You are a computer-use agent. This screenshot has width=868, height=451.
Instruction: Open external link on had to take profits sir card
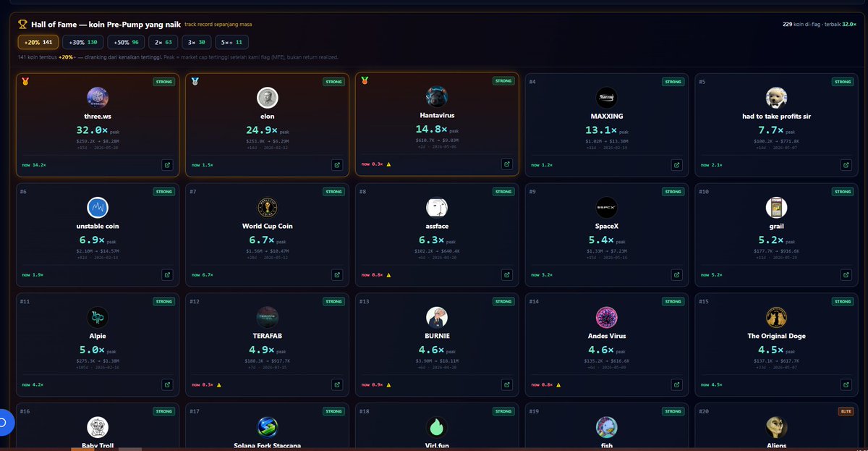click(x=846, y=164)
